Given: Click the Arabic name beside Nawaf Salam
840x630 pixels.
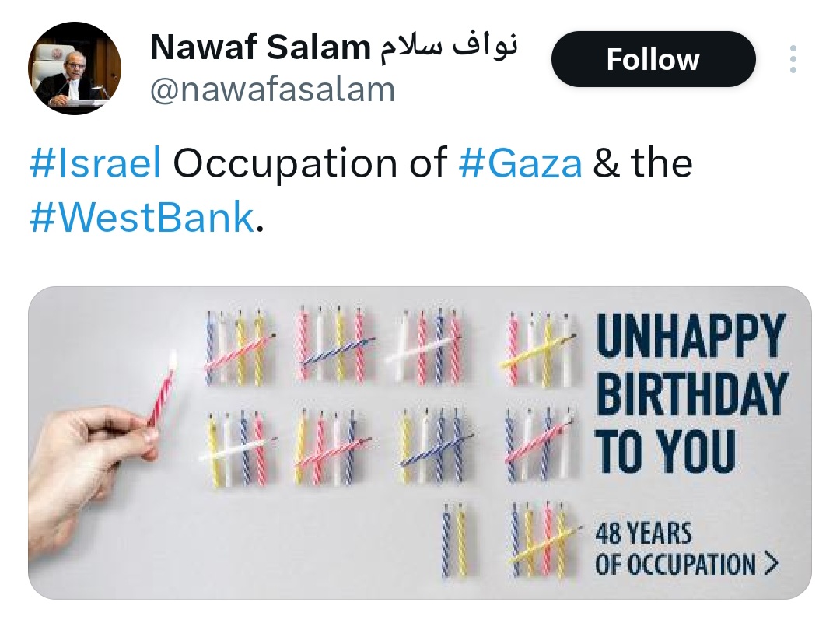Looking at the screenshot, I should pyautogui.click(x=449, y=48).
